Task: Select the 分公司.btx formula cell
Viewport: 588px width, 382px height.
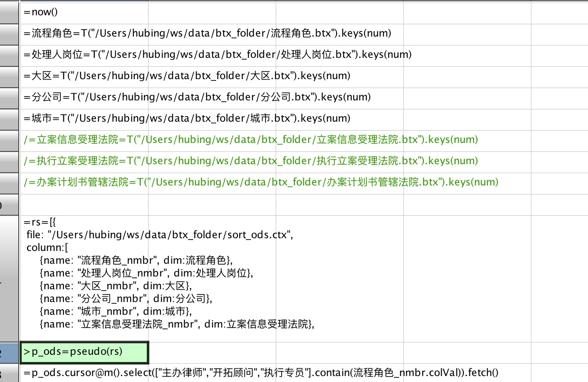Action: click(84, 97)
